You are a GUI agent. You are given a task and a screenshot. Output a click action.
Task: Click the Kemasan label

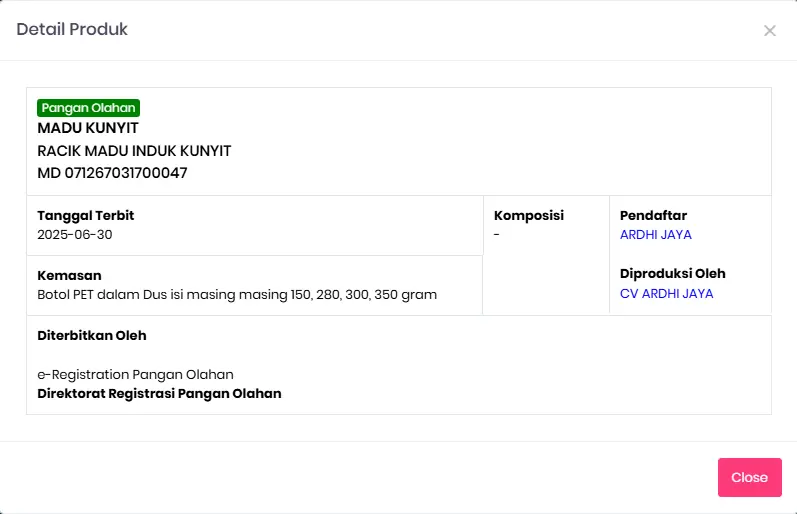coord(69,275)
